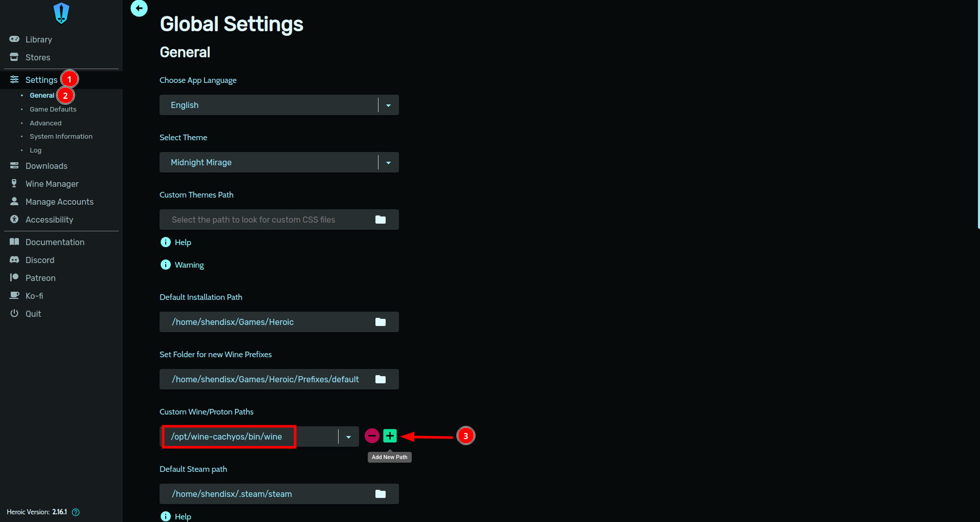Go to Wine Manager
This screenshot has width=980, height=522.
pos(52,184)
